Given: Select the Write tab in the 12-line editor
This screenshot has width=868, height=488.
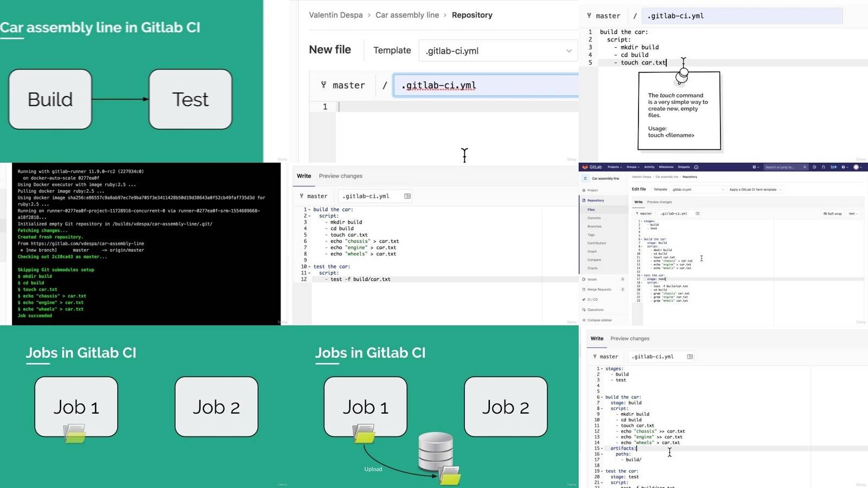Looking at the screenshot, I should (x=304, y=176).
